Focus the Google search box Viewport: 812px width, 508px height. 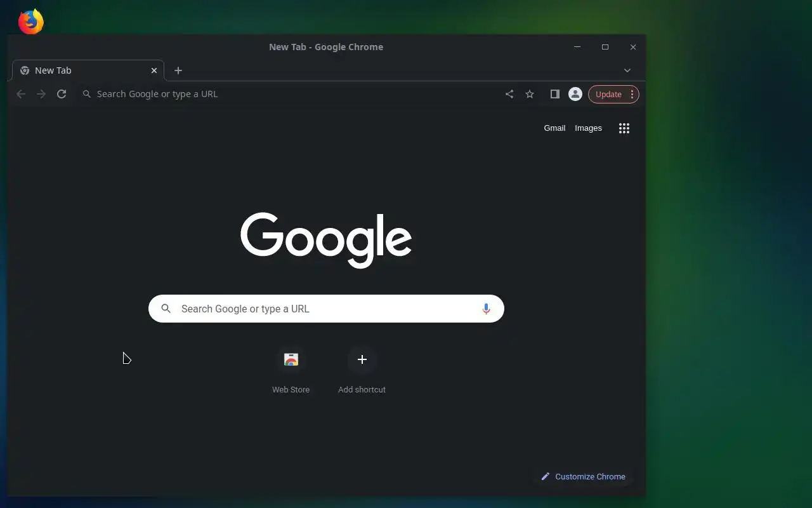(326, 309)
